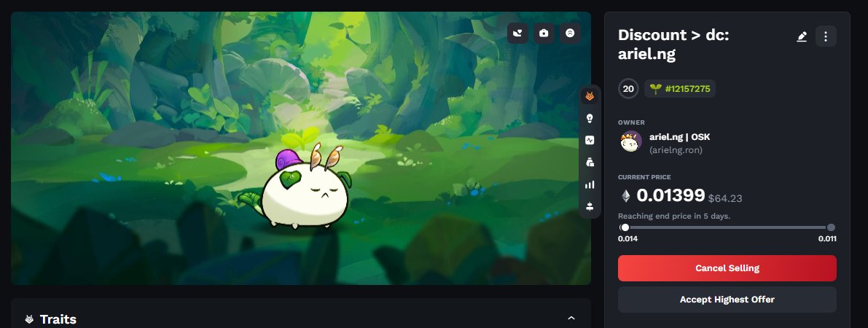
Task: Click the pencil edit name icon
Action: (x=802, y=36)
